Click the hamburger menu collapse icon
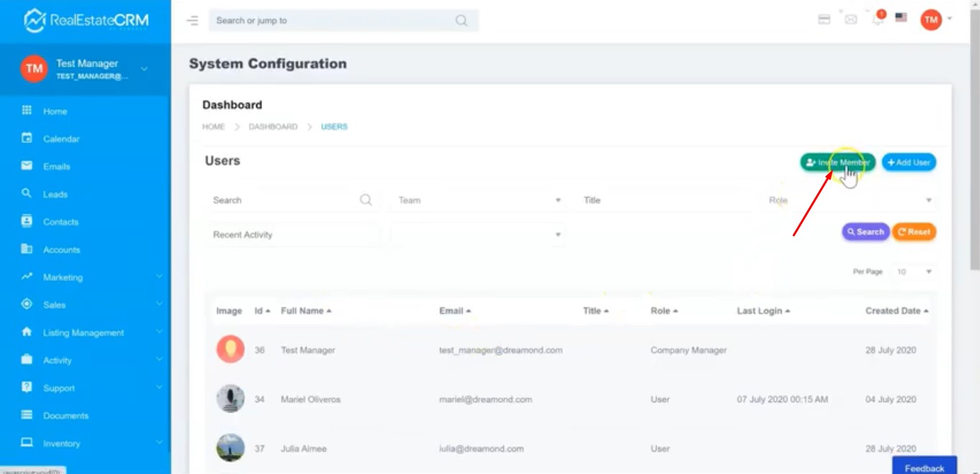This screenshot has width=980, height=474. pos(192,21)
